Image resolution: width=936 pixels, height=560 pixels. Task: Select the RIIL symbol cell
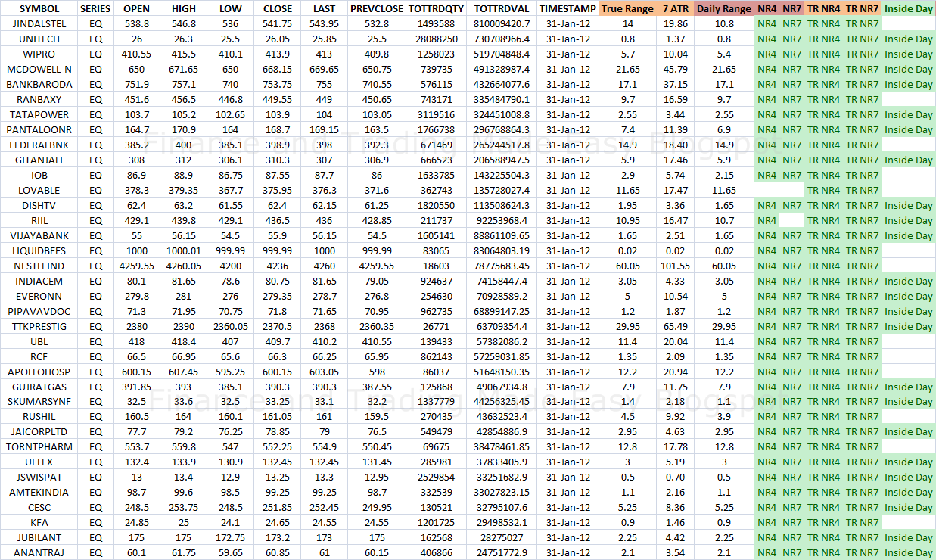(x=39, y=221)
